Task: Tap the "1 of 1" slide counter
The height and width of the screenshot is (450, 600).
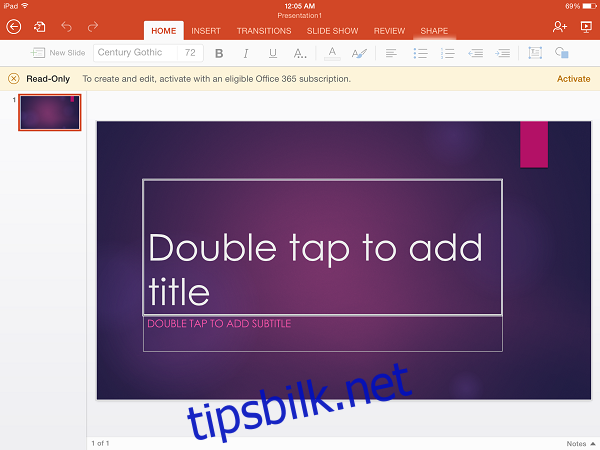Action: click(x=100, y=443)
